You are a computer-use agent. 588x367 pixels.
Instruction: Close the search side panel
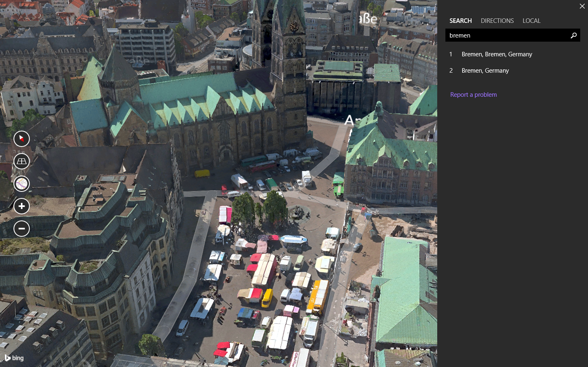(582, 6)
